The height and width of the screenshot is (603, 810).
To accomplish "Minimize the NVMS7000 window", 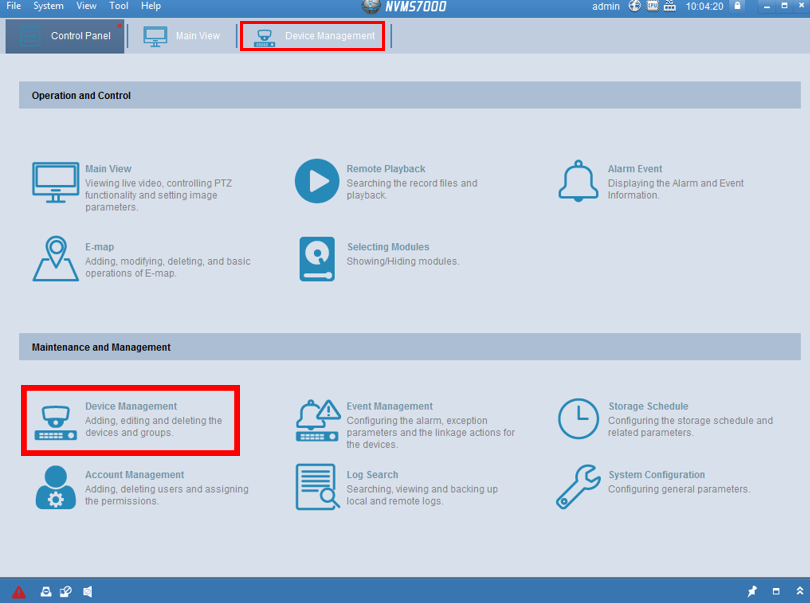I will [x=767, y=6].
